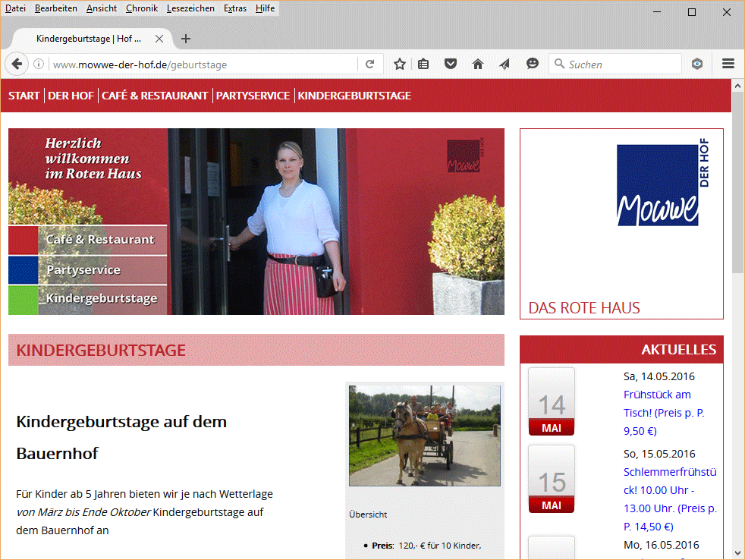Open Frühstück am Tisch event link
The width and height of the screenshot is (745, 560).
(x=664, y=413)
